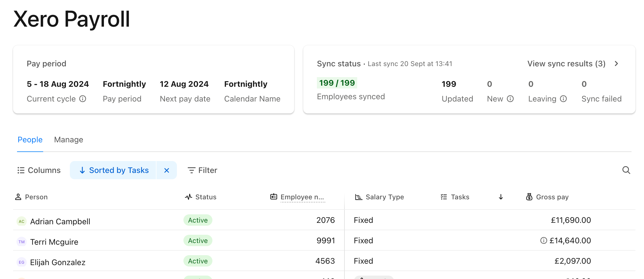Click the Current cycle info icon

pyautogui.click(x=83, y=99)
